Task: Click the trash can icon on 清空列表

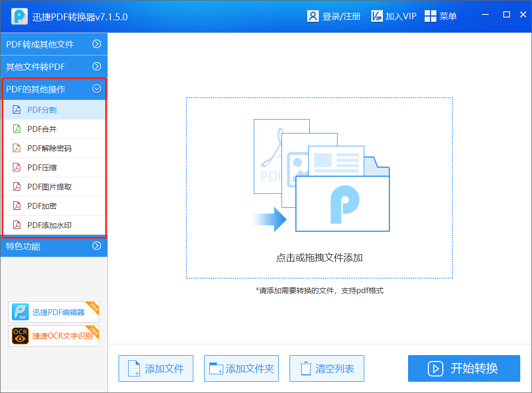Action: pos(306,368)
